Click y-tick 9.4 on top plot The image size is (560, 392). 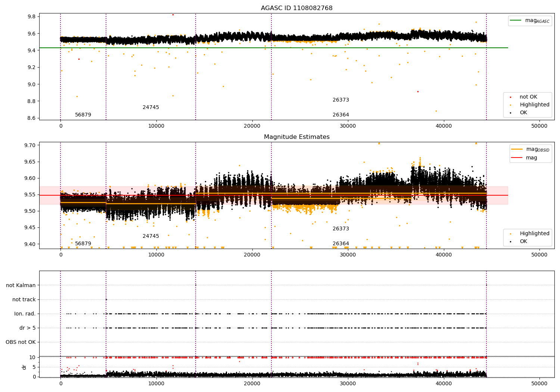(x=31, y=50)
